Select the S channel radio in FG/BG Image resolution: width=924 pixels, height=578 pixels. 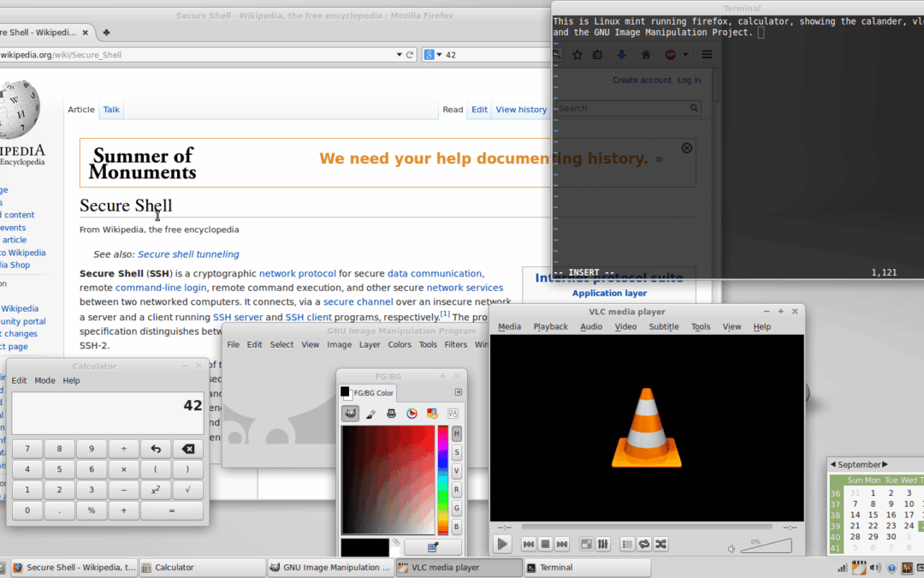tap(457, 452)
